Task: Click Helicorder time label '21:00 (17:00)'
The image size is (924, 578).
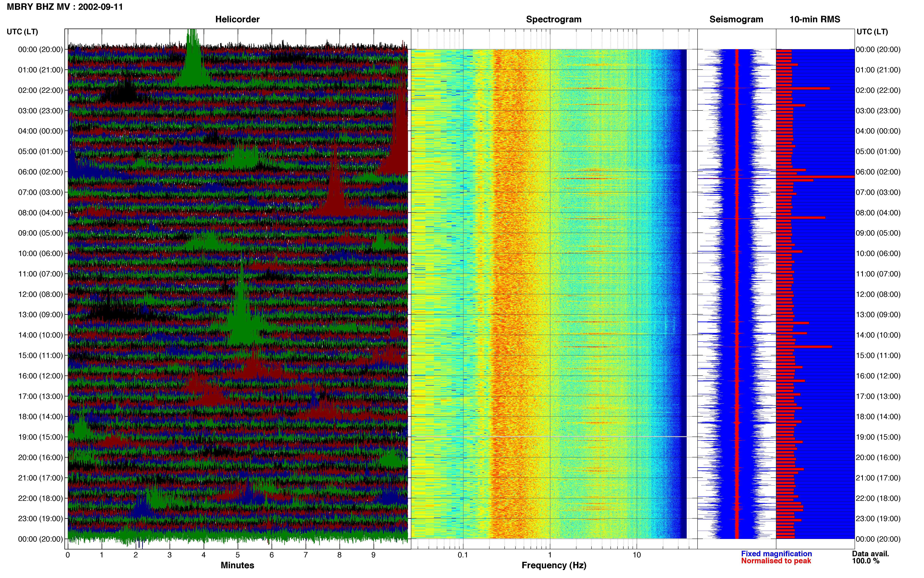Action: [x=41, y=478]
